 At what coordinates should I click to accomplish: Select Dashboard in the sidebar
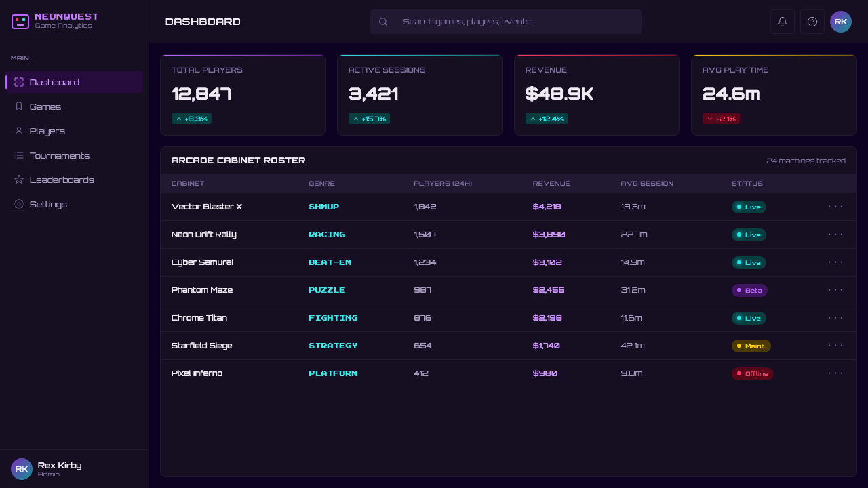[75, 82]
